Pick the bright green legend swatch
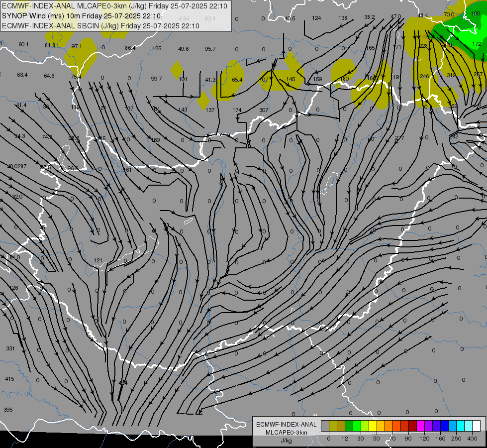The image size is (487, 448). [x=357, y=426]
